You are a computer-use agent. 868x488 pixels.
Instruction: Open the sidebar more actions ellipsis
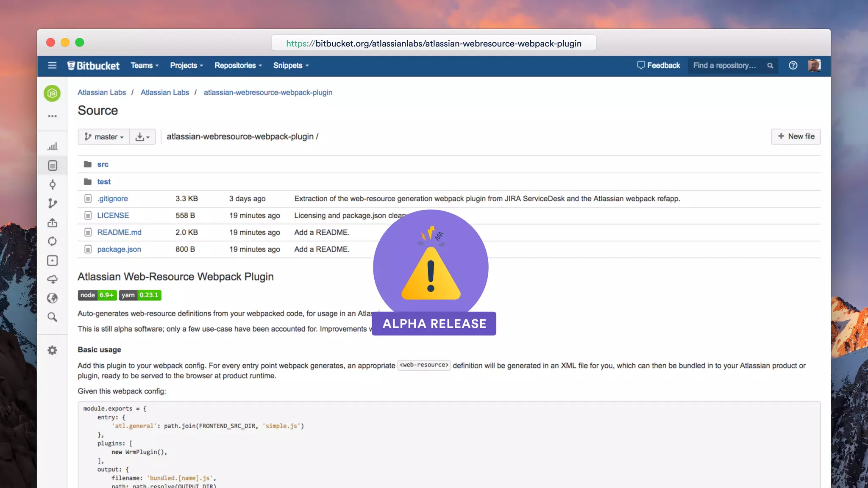point(52,116)
